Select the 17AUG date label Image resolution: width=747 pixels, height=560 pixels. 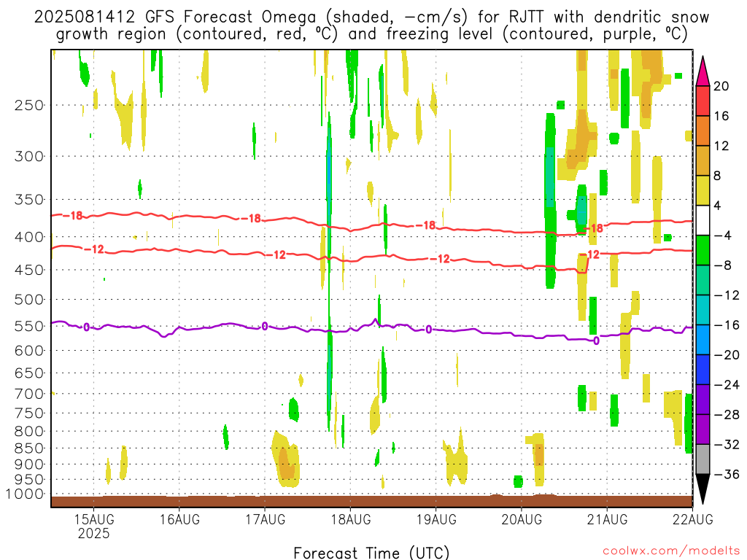point(266,519)
